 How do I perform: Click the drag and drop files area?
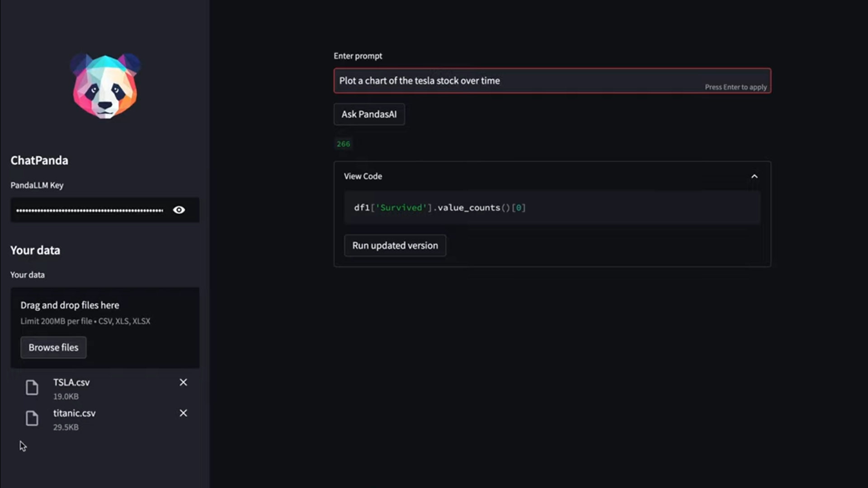[105, 328]
